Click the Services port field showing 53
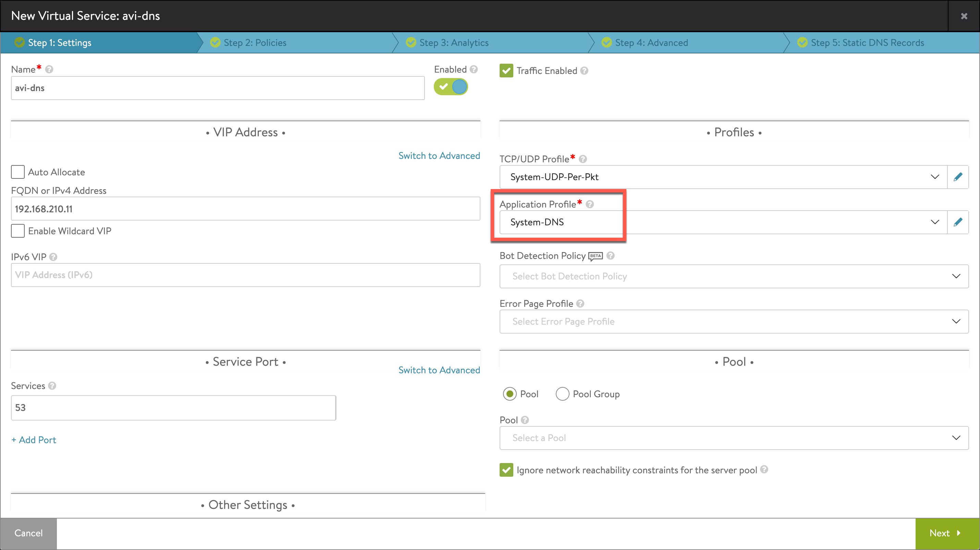980x550 pixels. tap(173, 408)
